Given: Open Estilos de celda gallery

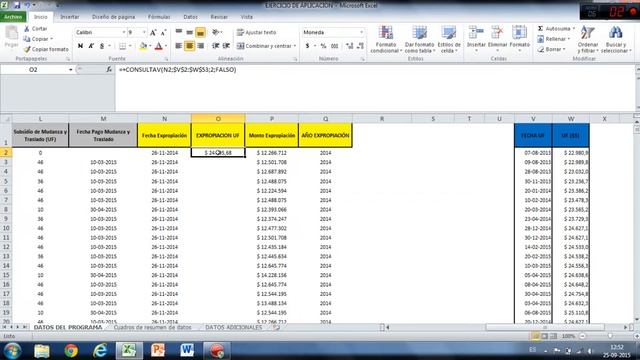Looking at the screenshot, I should pyautogui.click(x=449, y=39).
